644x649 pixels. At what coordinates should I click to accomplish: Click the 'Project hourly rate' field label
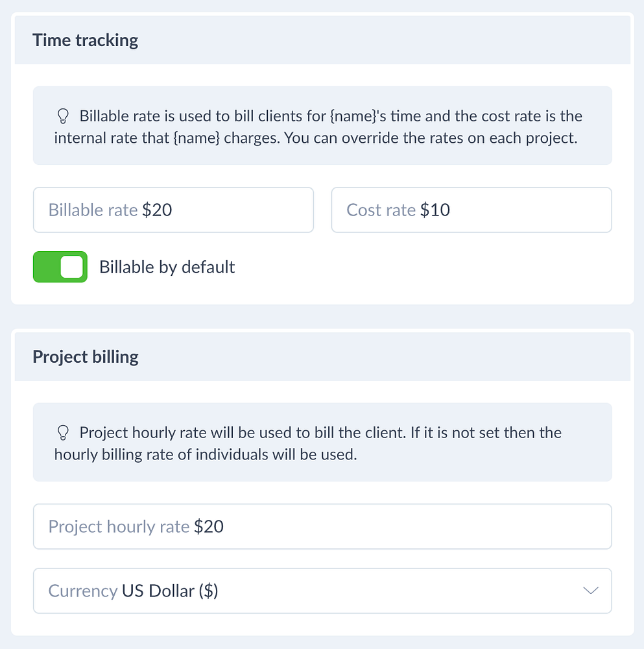pyautogui.click(x=119, y=526)
